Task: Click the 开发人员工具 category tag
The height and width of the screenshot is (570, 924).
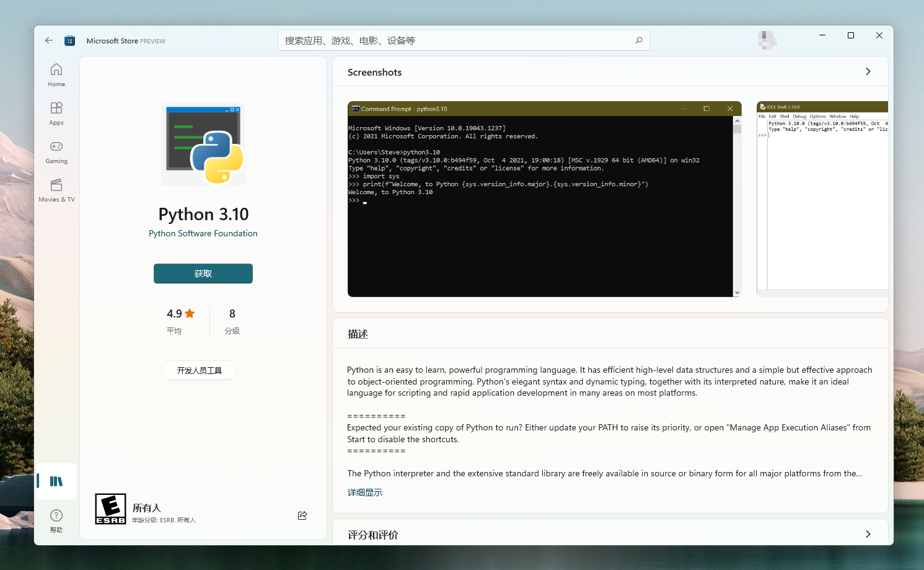Action: (x=200, y=370)
